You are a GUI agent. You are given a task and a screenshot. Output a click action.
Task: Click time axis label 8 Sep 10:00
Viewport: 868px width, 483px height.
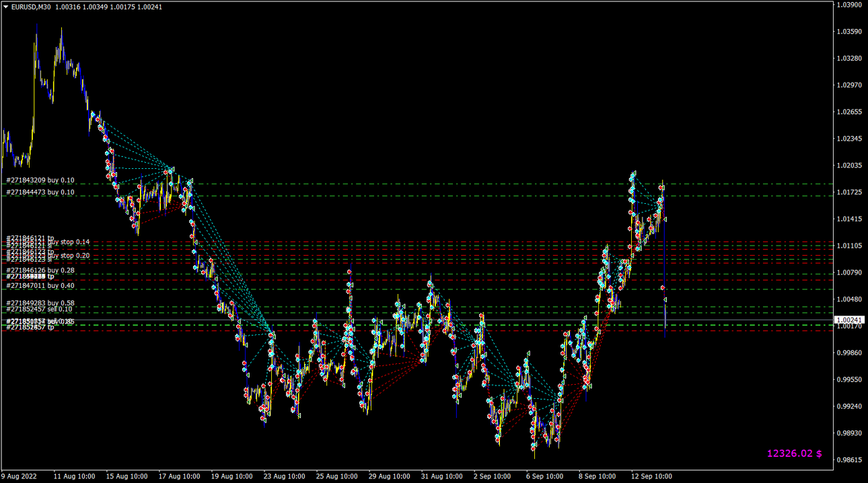tap(598, 476)
